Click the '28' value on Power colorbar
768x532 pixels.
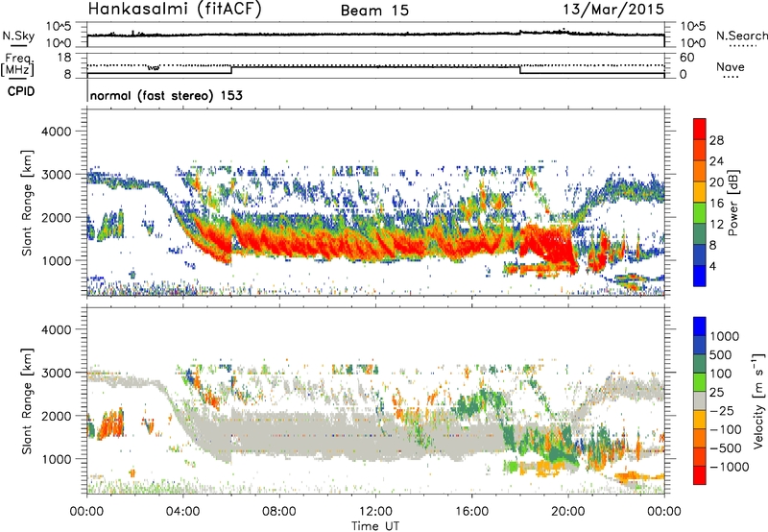point(716,140)
